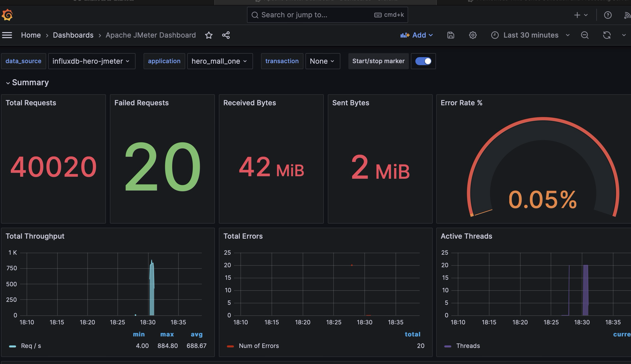This screenshot has height=364, width=631.
Task: Click the search magnifier icon
Action: 255,15
